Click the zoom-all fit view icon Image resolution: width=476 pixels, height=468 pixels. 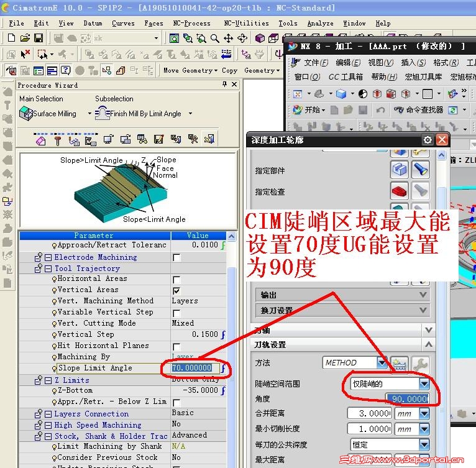[x=174, y=39]
